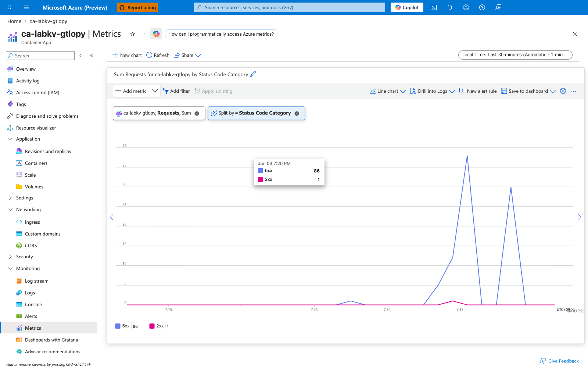
Task: Open chart settings gear icon
Action: 563,91
